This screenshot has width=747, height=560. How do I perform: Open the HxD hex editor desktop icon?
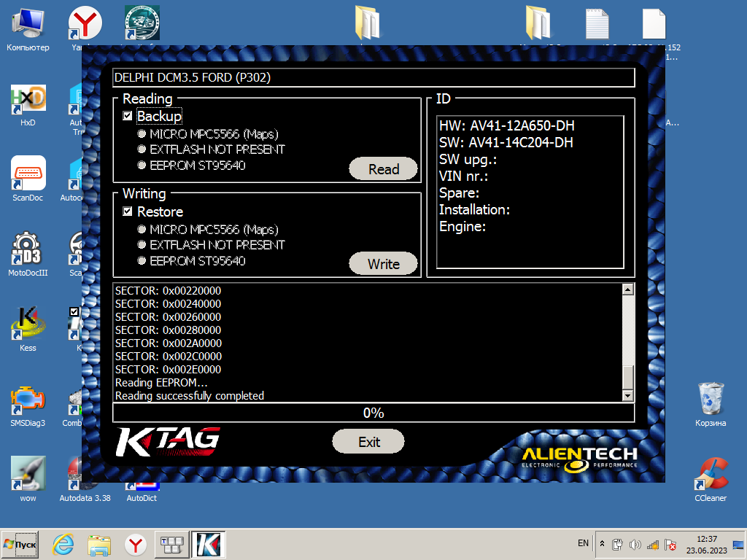tap(28, 99)
